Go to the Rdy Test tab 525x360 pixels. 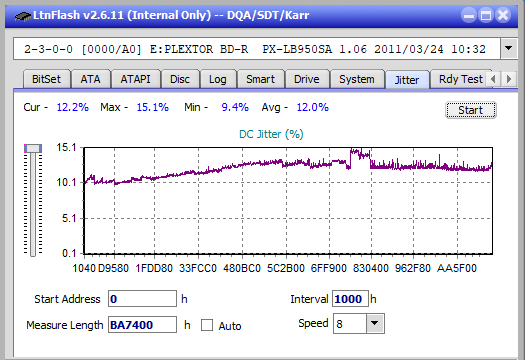[x=460, y=79]
